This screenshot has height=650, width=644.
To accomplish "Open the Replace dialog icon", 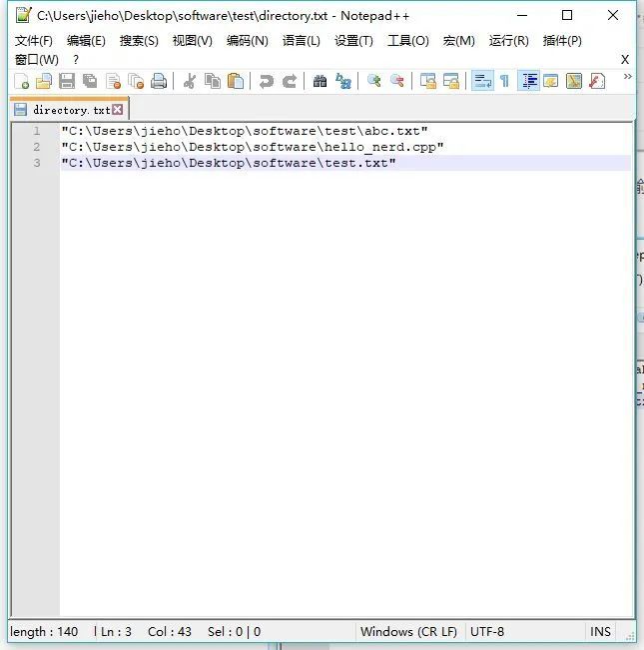I will pyautogui.click(x=343, y=81).
